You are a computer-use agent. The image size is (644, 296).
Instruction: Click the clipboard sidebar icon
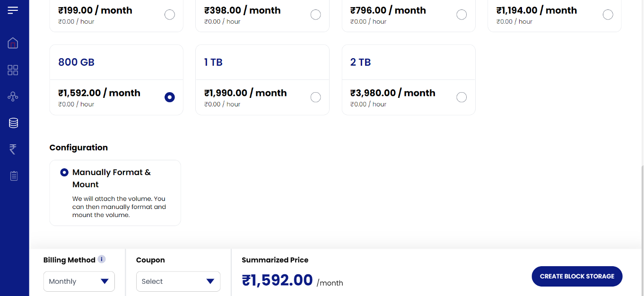pos(14,176)
